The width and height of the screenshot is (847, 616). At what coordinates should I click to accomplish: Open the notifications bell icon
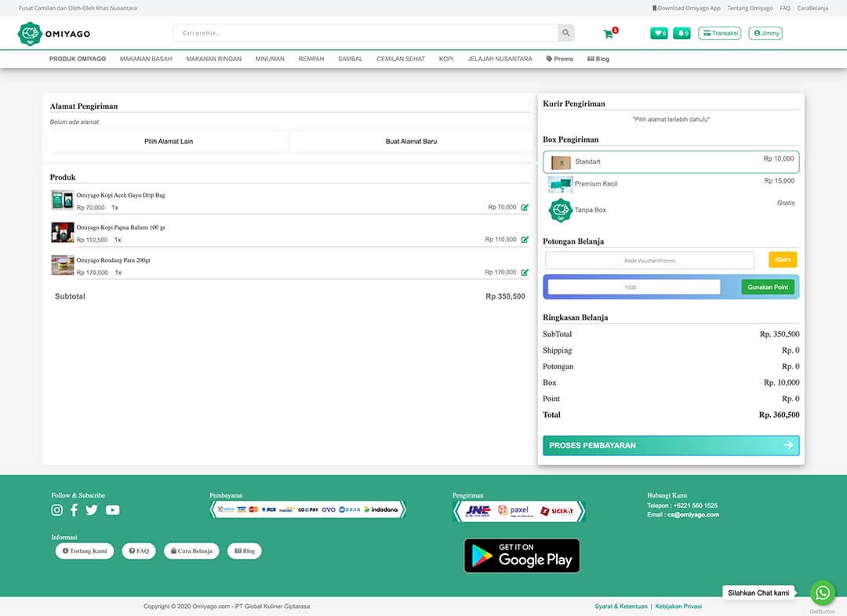682,34
